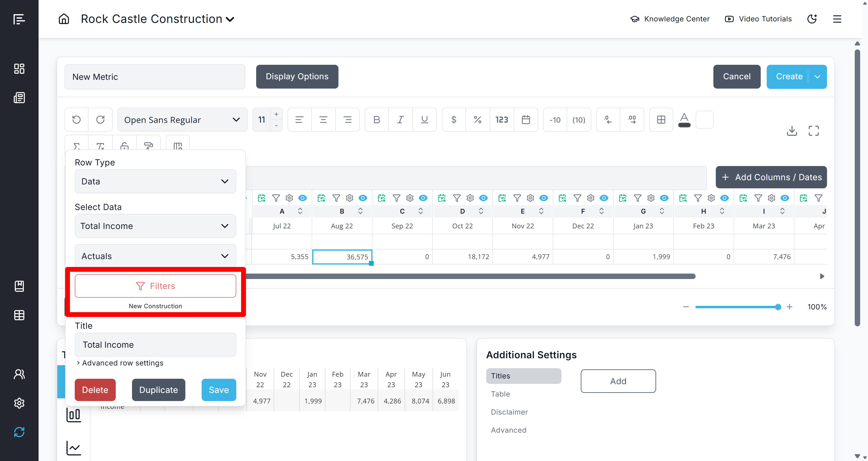Toggle column G visibility eye
Screen dimensions: 868x461
(x=664, y=198)
